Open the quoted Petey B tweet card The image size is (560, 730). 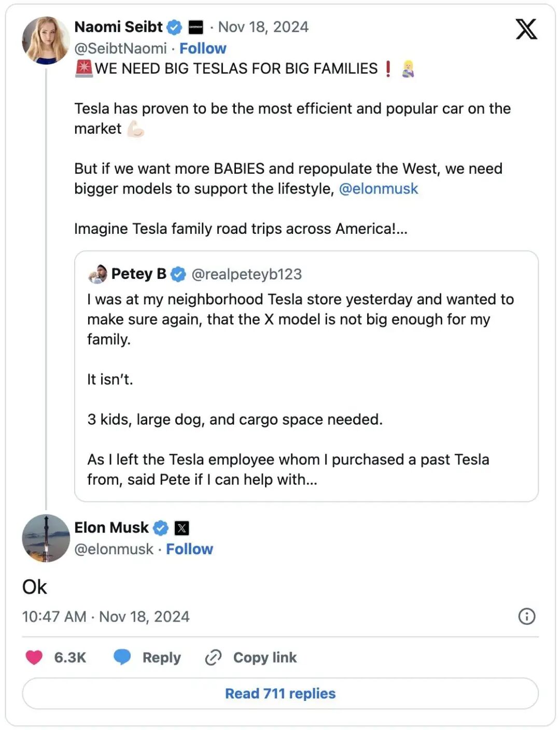pos(306,376)
